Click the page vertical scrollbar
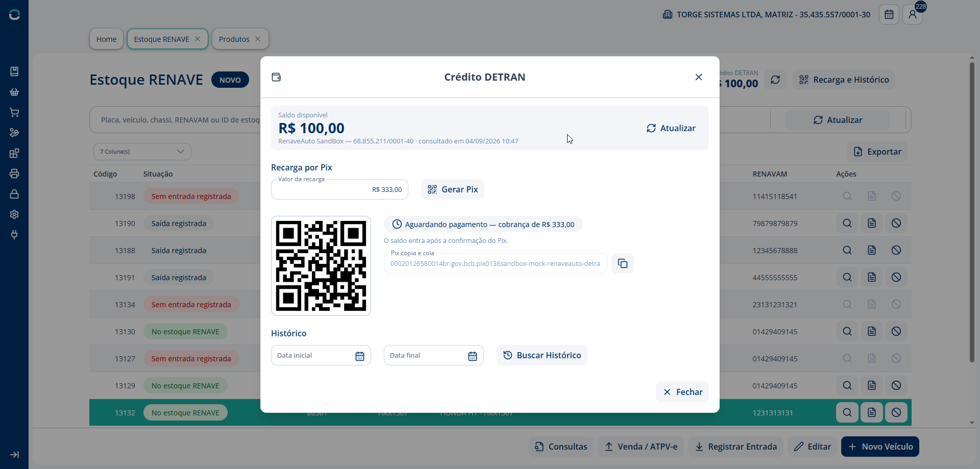Image resolution: width=980 pixels, height=469 pixels. [x=972, y=213]
